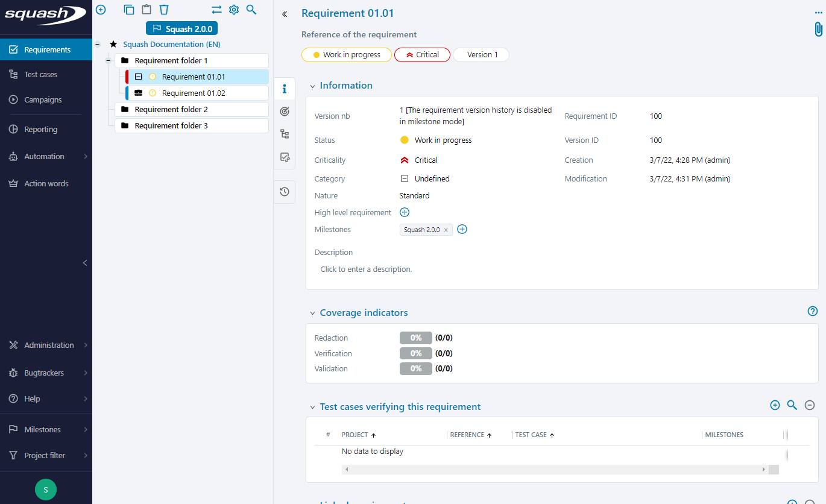Select Requirement 01.02 in the tree
The image size is (826, 504).
pyautogui.click(x=194, y=93)
